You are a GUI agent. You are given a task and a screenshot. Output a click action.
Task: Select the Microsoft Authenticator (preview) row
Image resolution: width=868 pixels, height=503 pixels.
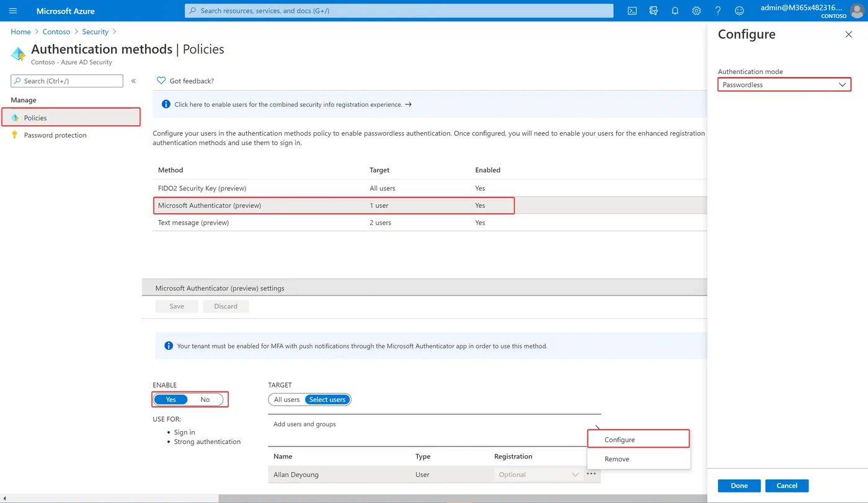tap(430, 205)
